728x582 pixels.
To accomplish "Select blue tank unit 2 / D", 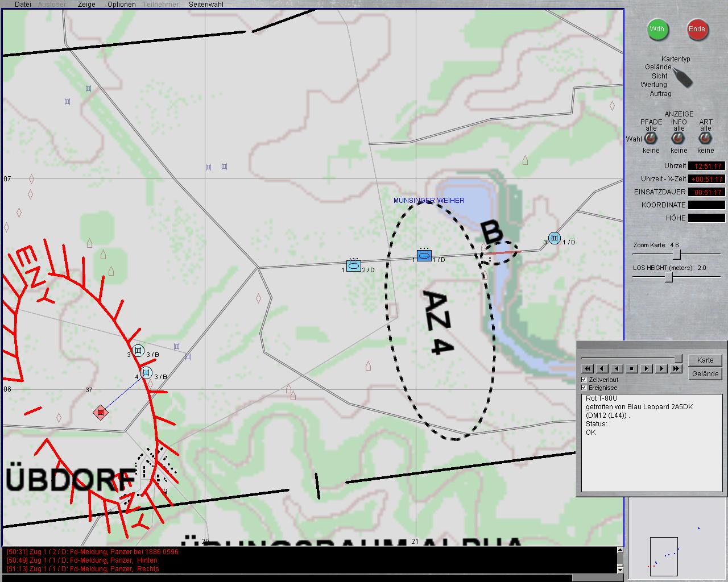I will tap(354, 266).
